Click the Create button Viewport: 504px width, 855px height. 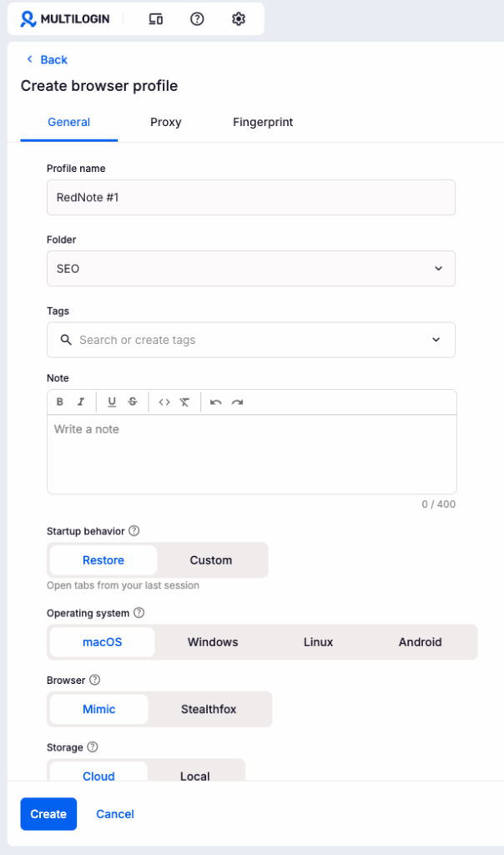48,814
